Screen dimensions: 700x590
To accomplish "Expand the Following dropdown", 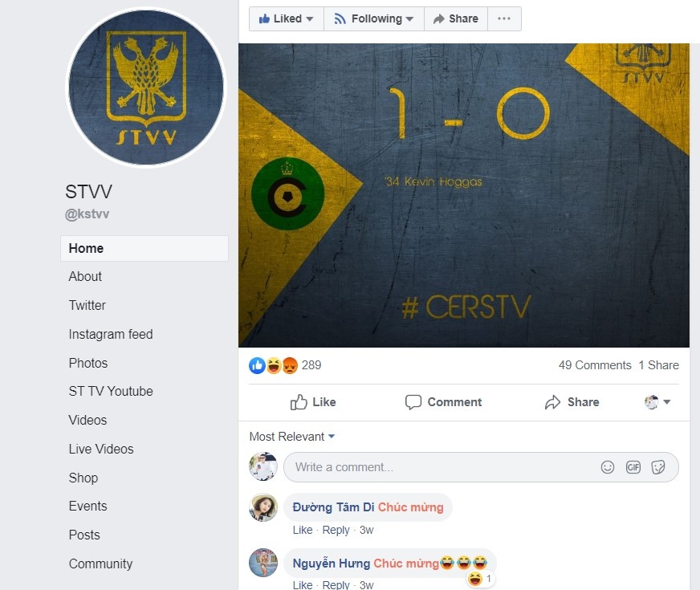I will click(373, 18).
